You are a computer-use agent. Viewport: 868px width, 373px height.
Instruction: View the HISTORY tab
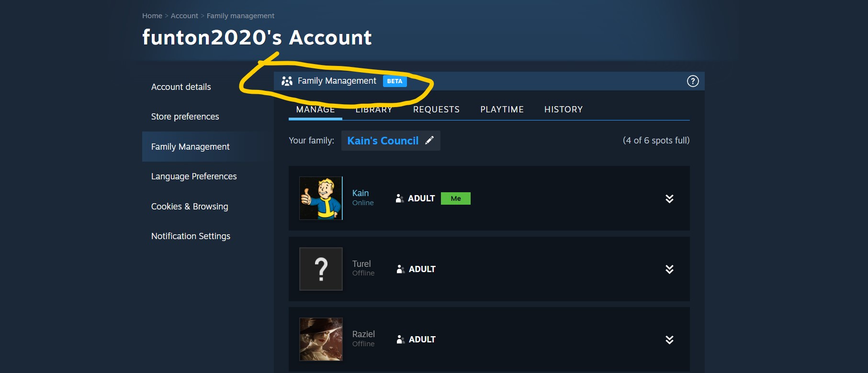[564, 110]
